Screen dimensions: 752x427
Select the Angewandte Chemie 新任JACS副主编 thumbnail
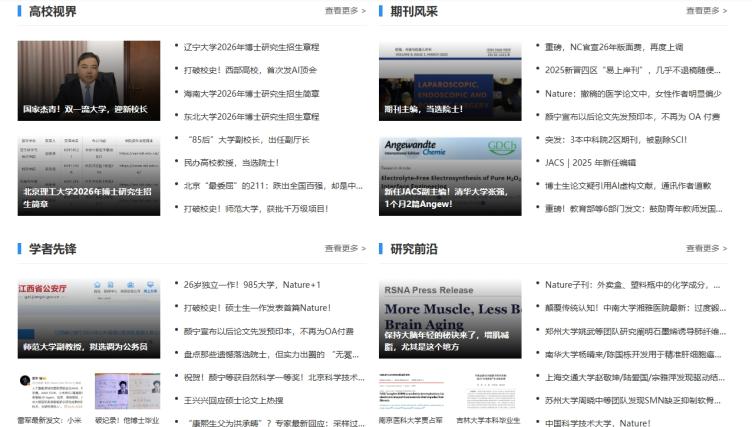click(x=449, y=176)
